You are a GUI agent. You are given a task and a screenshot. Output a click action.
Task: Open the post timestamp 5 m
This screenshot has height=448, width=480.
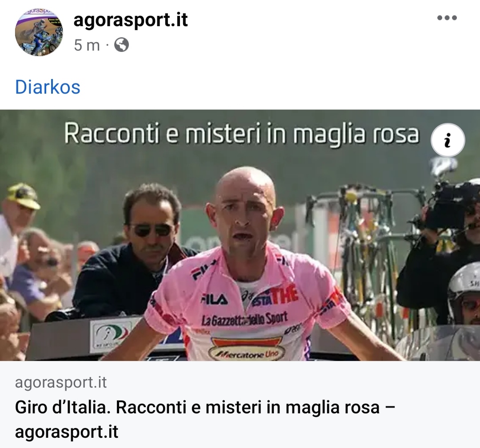87,46
